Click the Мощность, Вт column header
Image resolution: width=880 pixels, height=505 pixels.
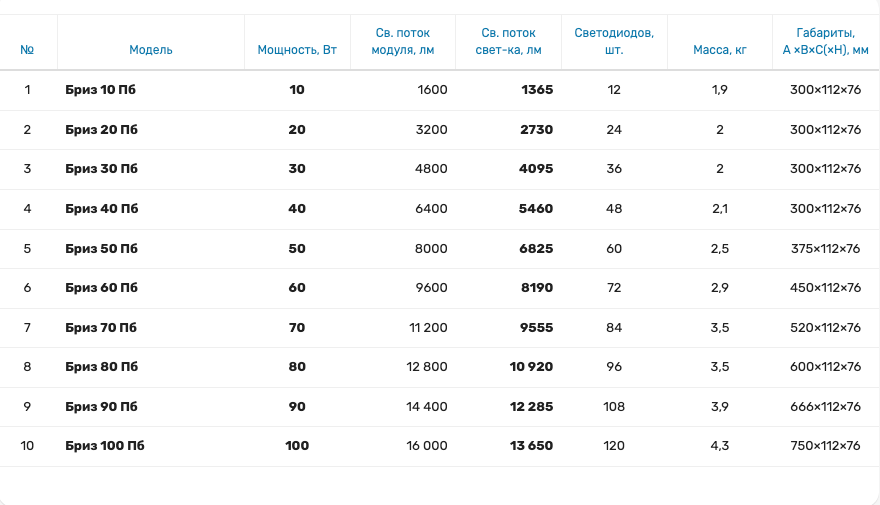(297, 49)
